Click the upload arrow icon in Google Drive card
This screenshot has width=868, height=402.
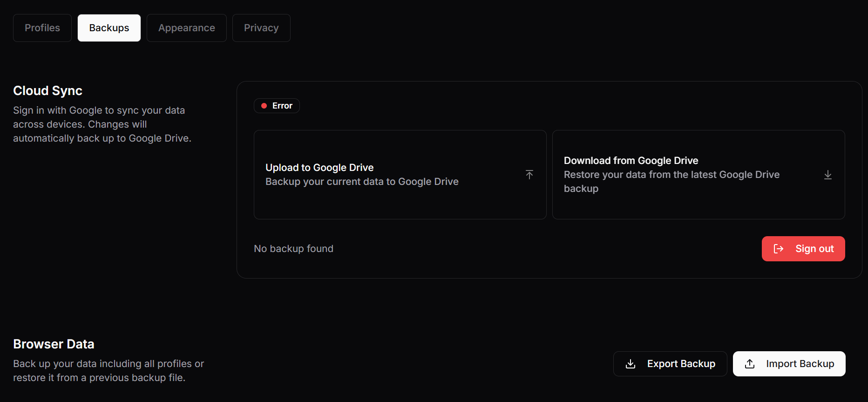(x=529, y=175)
